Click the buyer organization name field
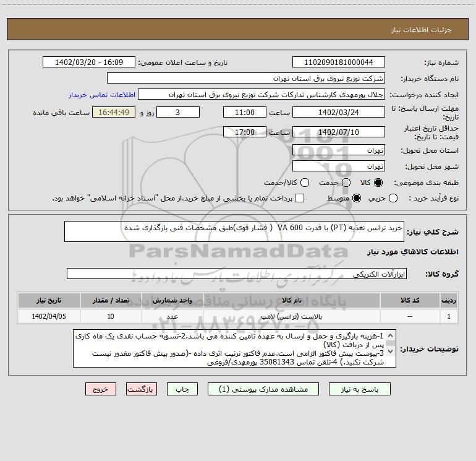 click(x=246, y=78)
